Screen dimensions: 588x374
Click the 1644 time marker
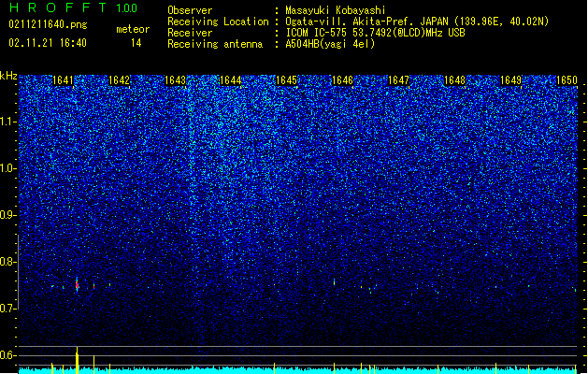(231, 80)
